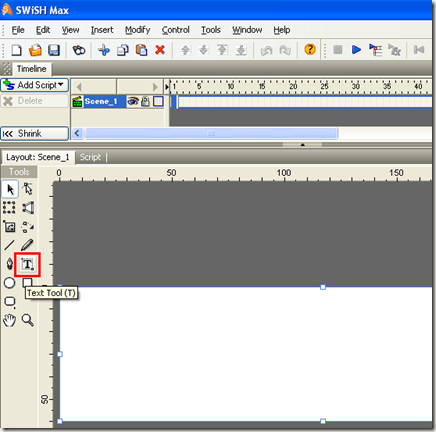Screen dimensions: 436x432
Task: Open the Modify menu
Action: pyautogui.click(x=138, y=30)
